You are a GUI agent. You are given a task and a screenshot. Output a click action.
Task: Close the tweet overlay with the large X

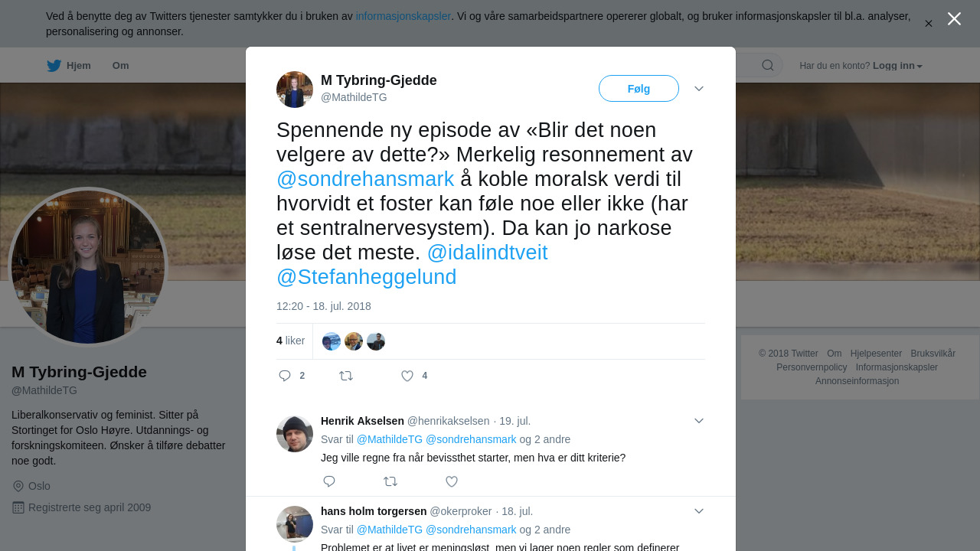pos(954,19)
